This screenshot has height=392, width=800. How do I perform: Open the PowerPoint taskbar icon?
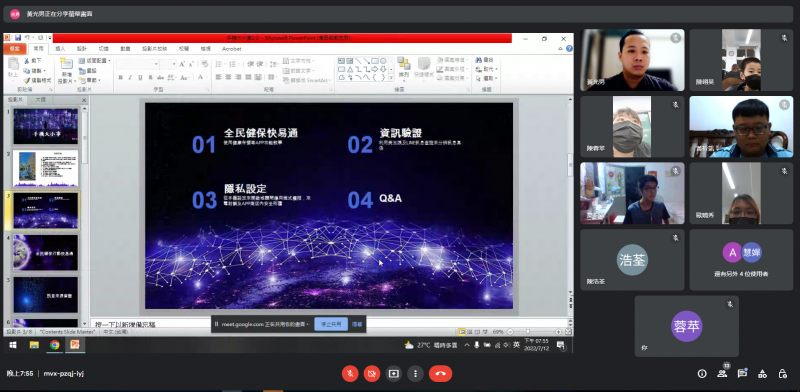(x=75, y=345)
